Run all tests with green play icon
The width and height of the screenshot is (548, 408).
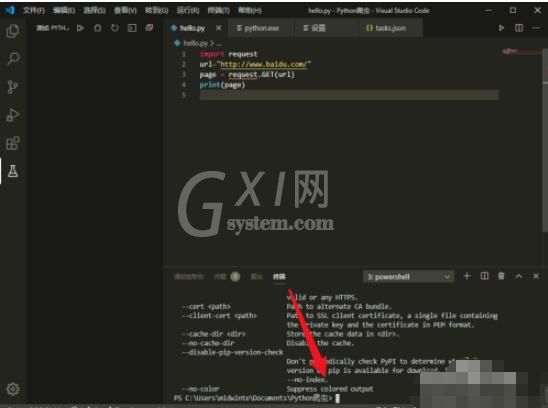[80, 28]
